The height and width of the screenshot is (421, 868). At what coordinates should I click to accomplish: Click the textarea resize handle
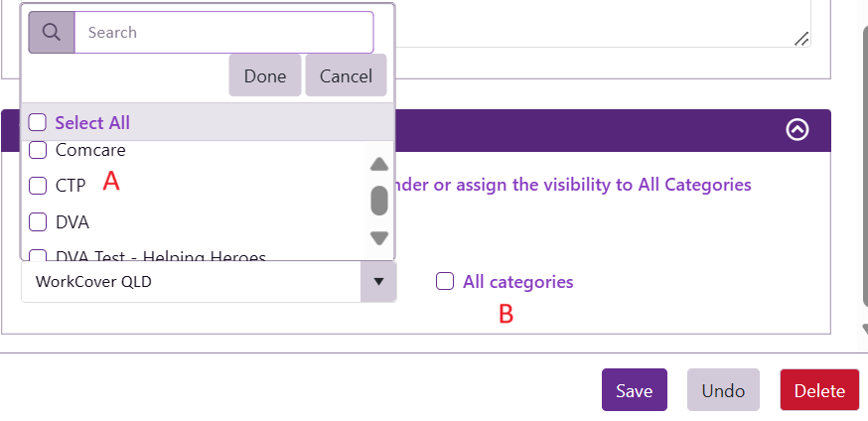pos(801,39)
